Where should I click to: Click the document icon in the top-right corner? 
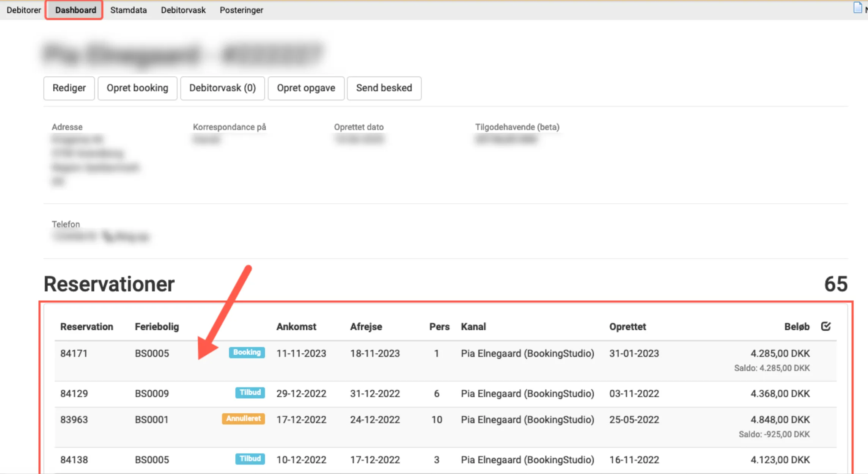857,8
